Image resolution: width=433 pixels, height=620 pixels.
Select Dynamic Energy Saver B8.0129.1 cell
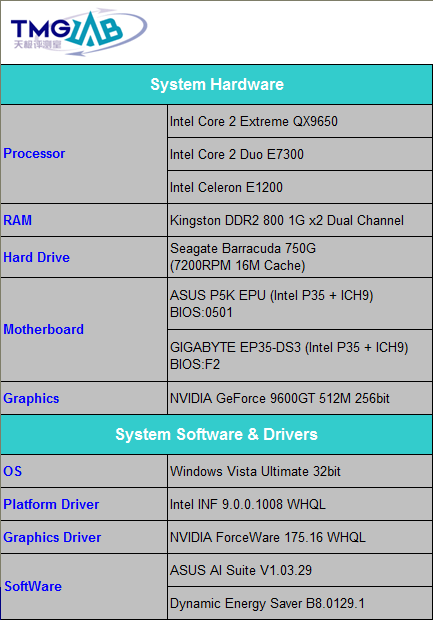tap(300, 603)
